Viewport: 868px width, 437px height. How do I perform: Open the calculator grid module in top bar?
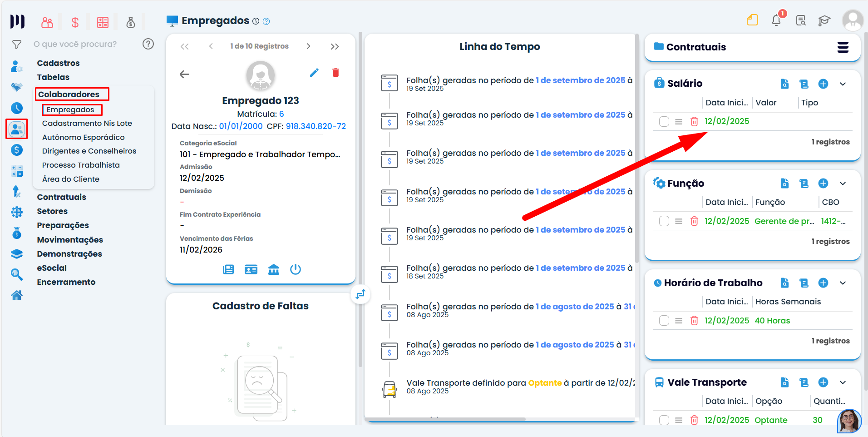[103, 22]
